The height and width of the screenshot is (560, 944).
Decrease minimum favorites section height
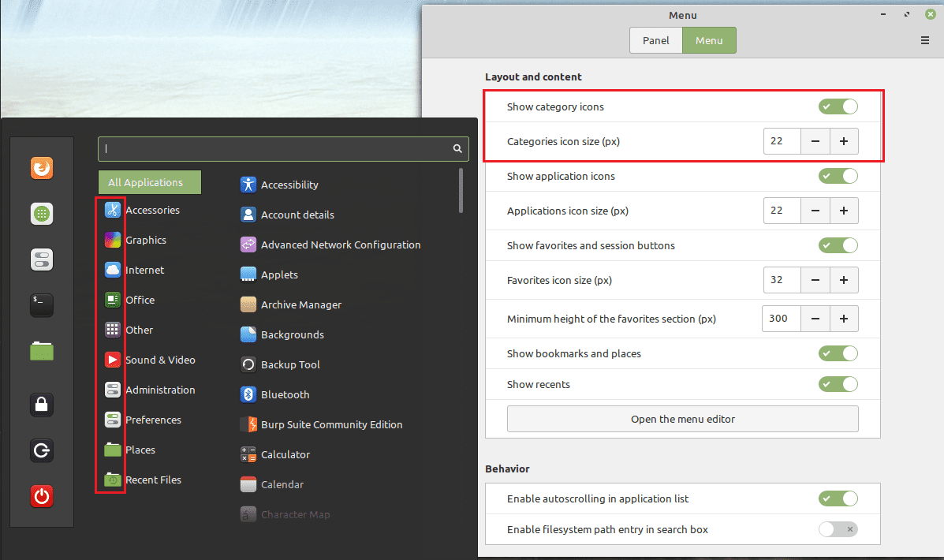[815, 319]
